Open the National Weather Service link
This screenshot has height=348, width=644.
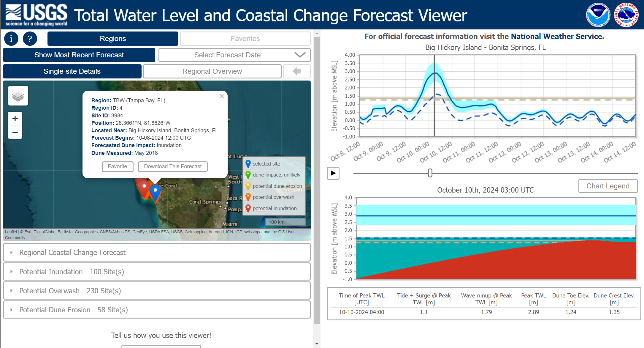tap(557, 36)
